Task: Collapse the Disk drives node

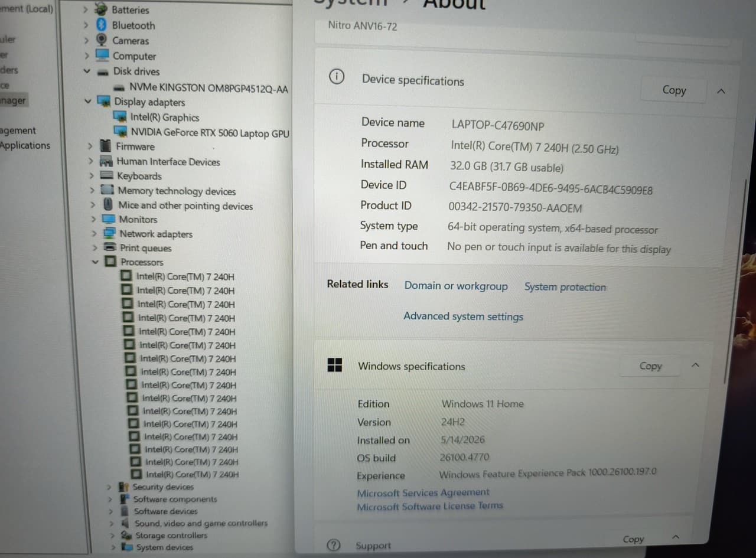Action: [86, 71]
